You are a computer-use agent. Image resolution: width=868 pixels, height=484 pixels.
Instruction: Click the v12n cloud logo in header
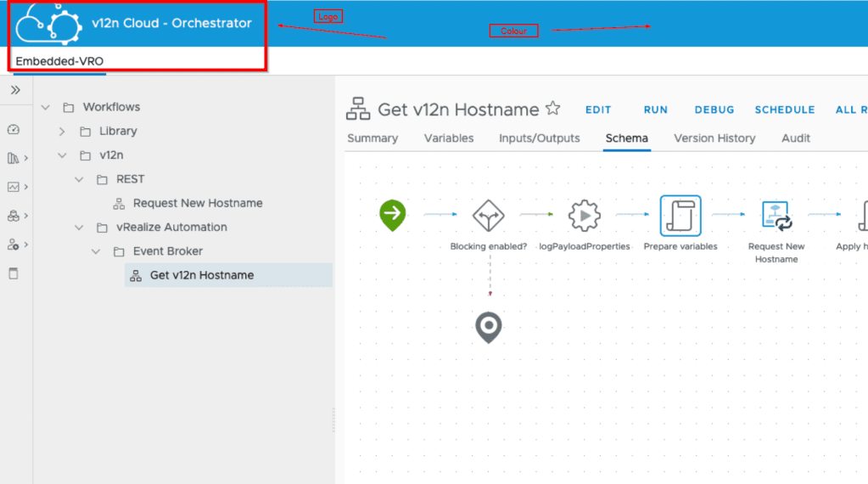[49, 24]
